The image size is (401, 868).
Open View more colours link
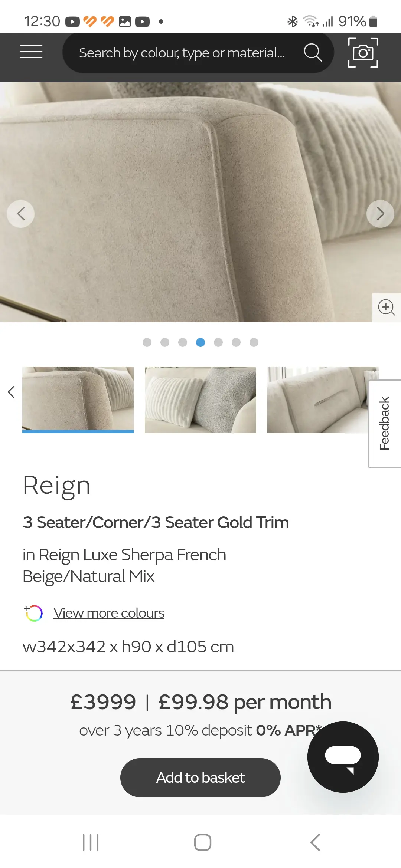[109, 613]
